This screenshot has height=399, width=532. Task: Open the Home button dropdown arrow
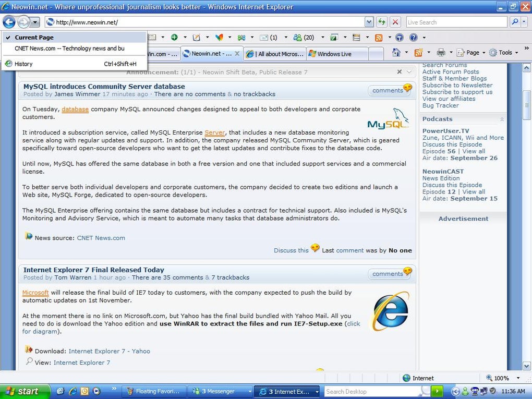click(x=406, y=53)
